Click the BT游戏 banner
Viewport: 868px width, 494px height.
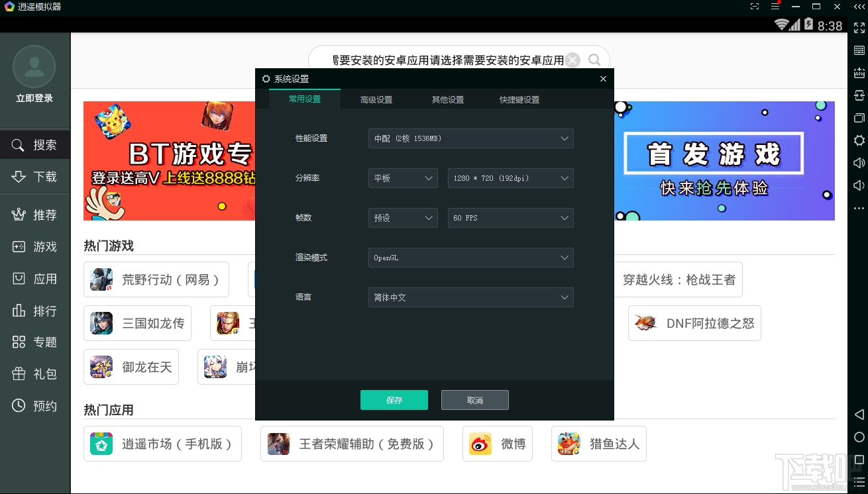(x=170, y=161)
